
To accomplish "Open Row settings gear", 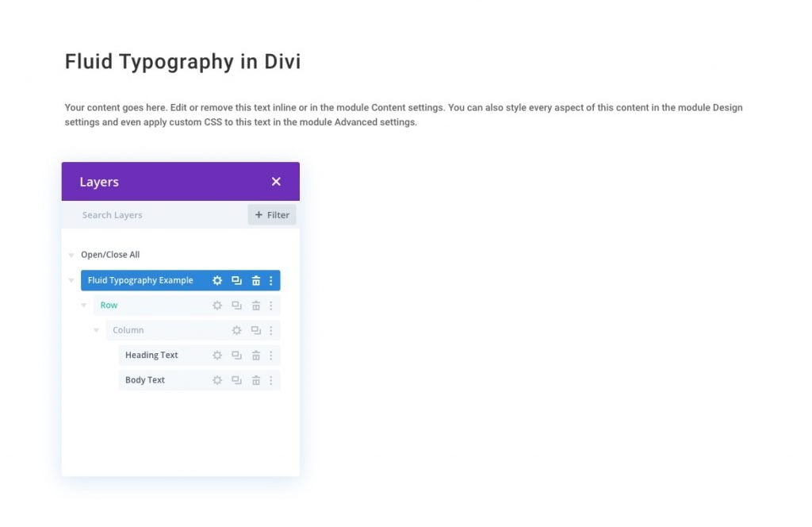I will coord(217,305).
